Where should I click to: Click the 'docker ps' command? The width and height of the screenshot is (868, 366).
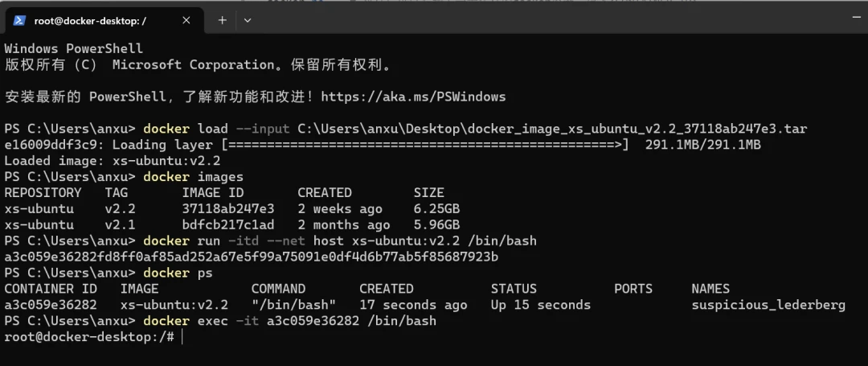click(178, 273)
